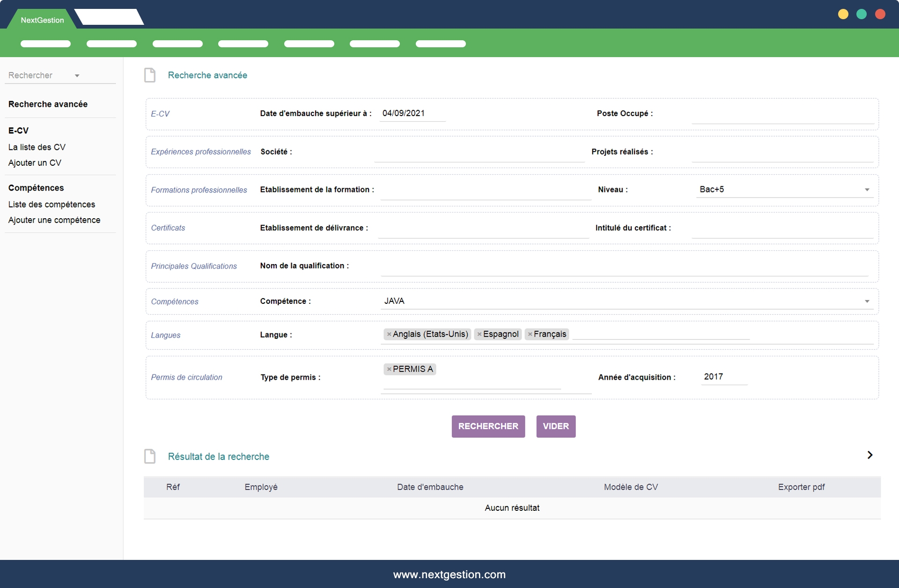899x588 pixels.
Task: Click the document icon beside Recherche avancée
Action: coord(150,75)
